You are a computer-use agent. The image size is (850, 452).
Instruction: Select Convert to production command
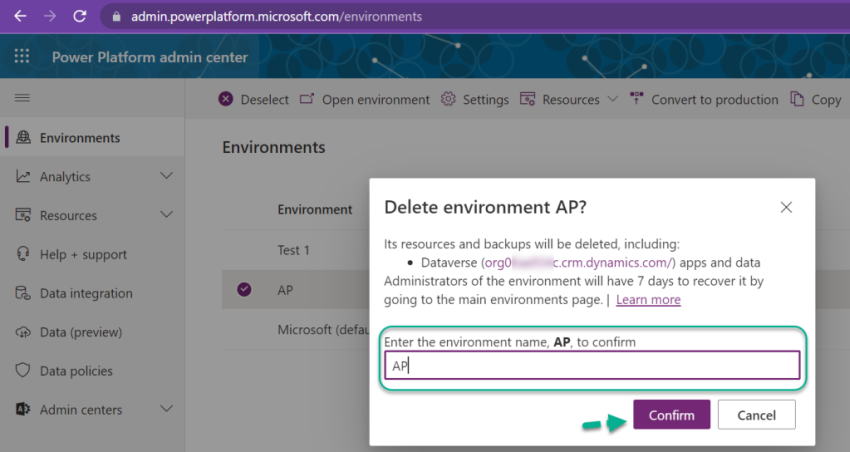tap(714, 100)
